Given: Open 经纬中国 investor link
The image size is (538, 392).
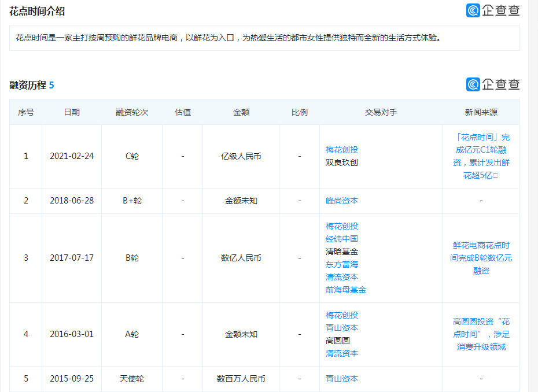Looking at the screenshot, I should 342,239.
